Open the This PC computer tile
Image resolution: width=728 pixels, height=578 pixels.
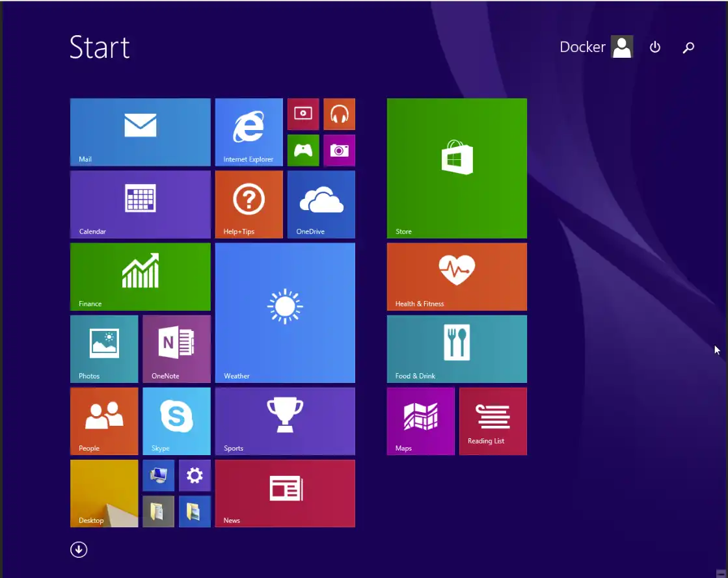tap(158, 475)
